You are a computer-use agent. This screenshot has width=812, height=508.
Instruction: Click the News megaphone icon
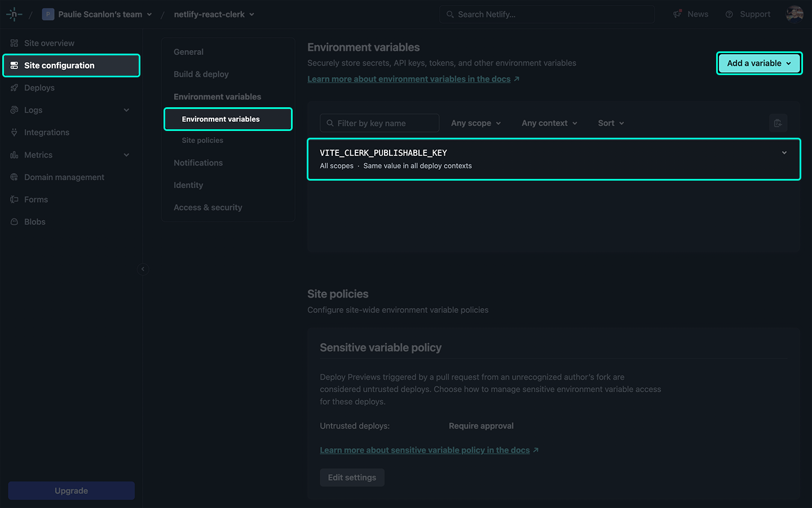(677, 14)
